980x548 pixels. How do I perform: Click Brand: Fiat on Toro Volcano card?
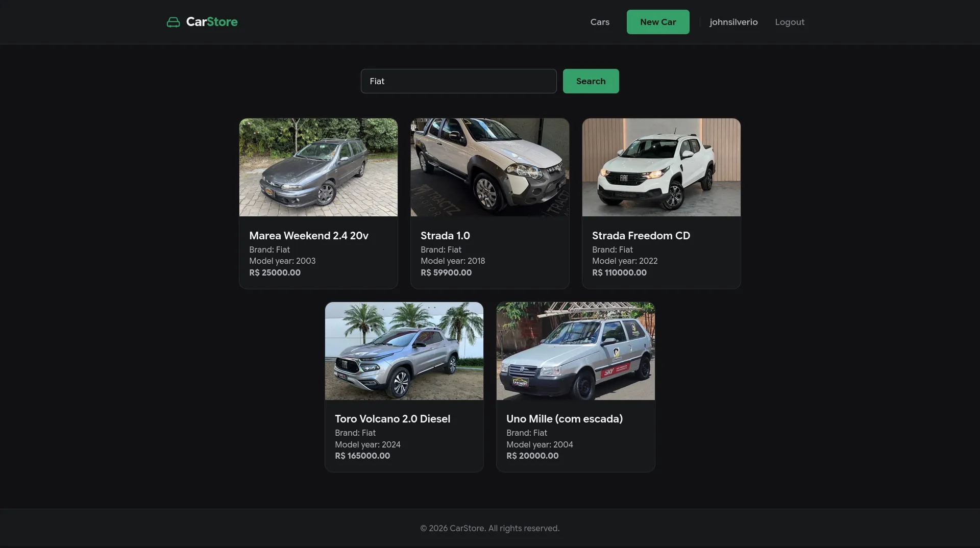[x=355, y=433]
